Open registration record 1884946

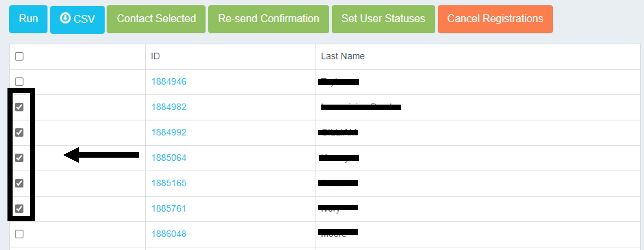(x=169, y=81)
